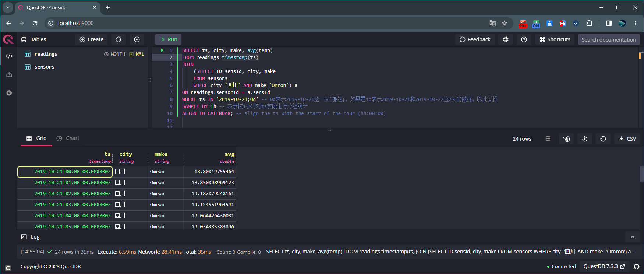Switch to the Chart tab
The width and height of the screenshot is (644, 274).
click(x=68, y=138)
